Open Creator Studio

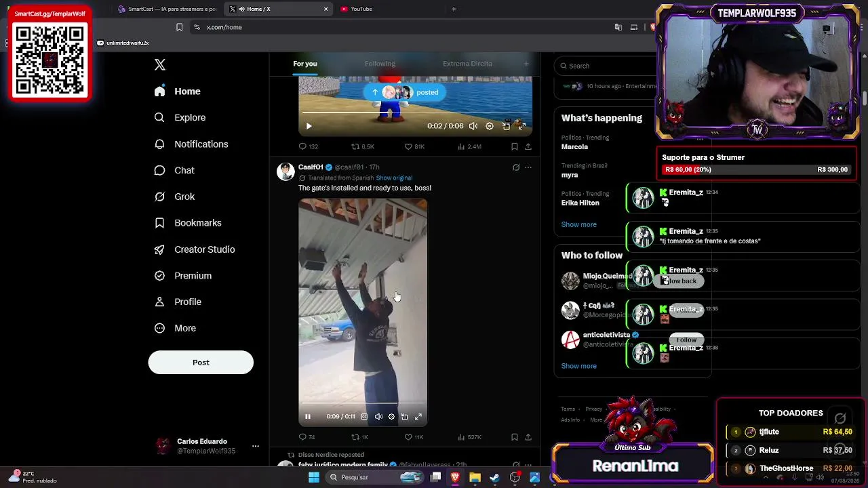tap(195, 249)
